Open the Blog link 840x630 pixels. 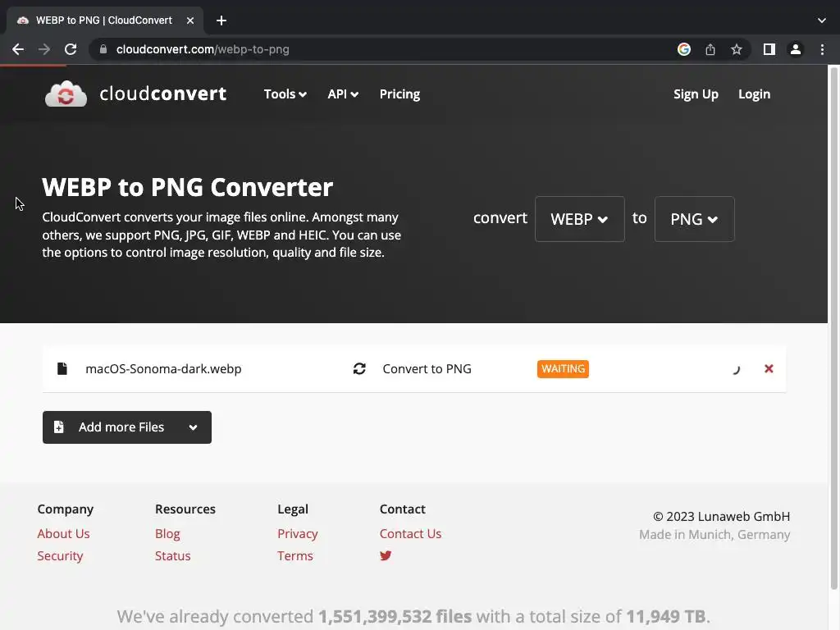167,533
